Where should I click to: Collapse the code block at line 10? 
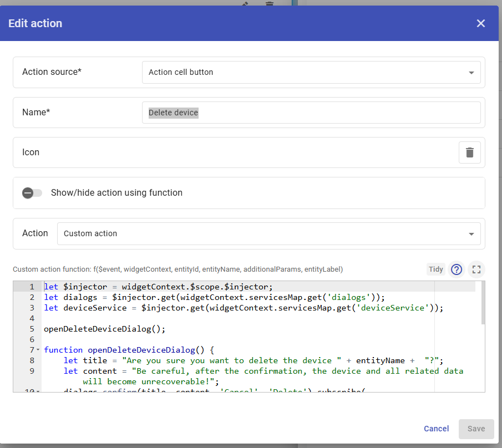click(x=38, y=391)
